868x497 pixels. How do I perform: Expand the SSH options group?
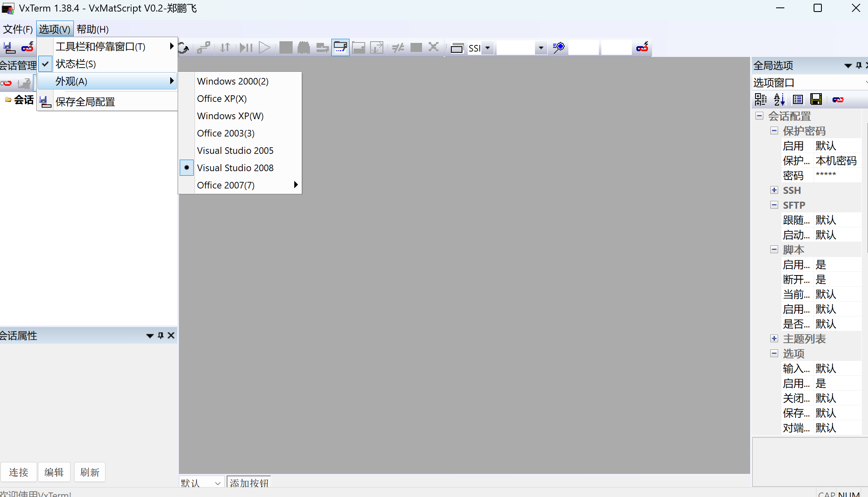click(x=774, y=190)
